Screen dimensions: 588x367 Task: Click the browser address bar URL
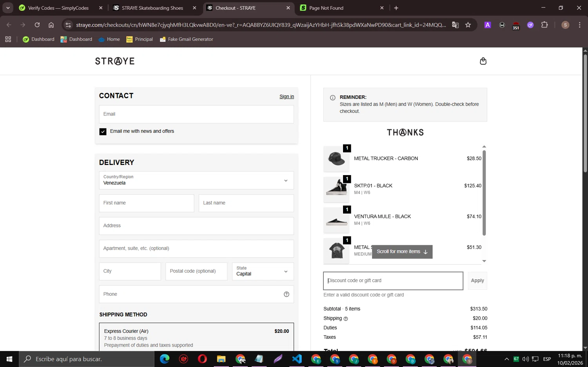pyautogui.click(x=261, y=25)
